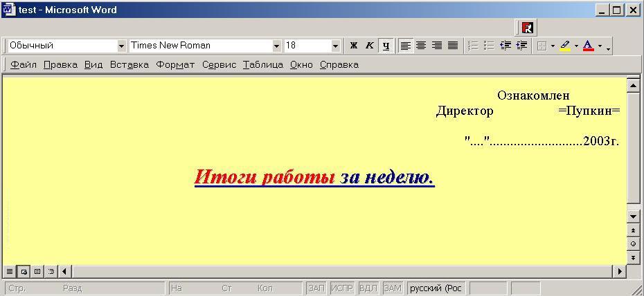Click inside the font name field
Viewport: 644px width, 296px height.
click(x=200, y=46)
